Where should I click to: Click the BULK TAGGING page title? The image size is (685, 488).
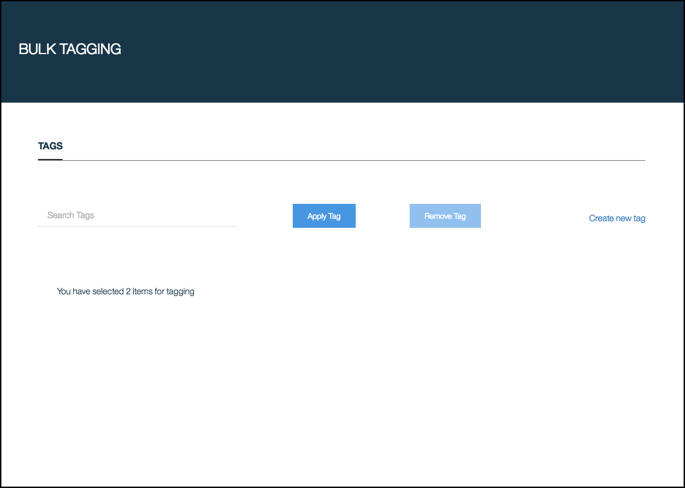(x=70, y=49)
